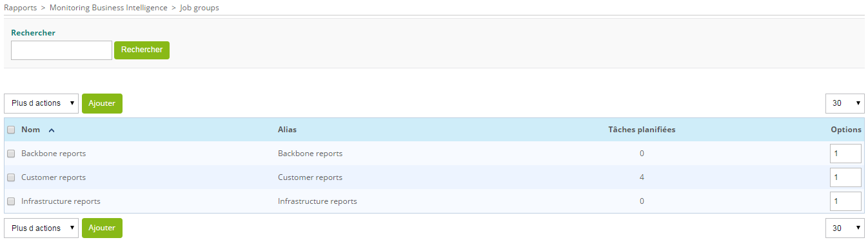Open bottom 'Plus d actions' dropdown
868x240 pixels.
41,228
